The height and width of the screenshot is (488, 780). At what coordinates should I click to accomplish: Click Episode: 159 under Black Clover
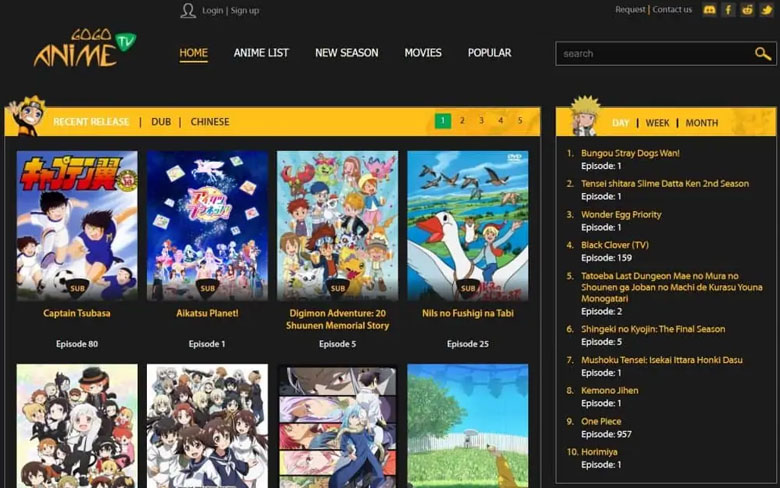tap(606, 258)
